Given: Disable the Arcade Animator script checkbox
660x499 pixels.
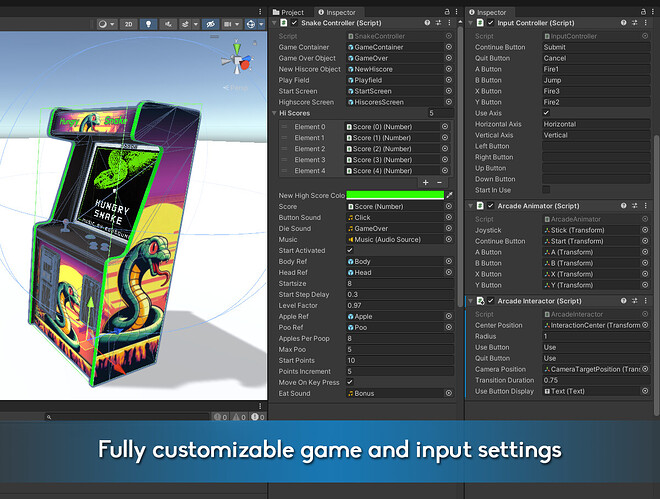Looking at the screenshot, I should pyautogui.click(x=490, y=206).
